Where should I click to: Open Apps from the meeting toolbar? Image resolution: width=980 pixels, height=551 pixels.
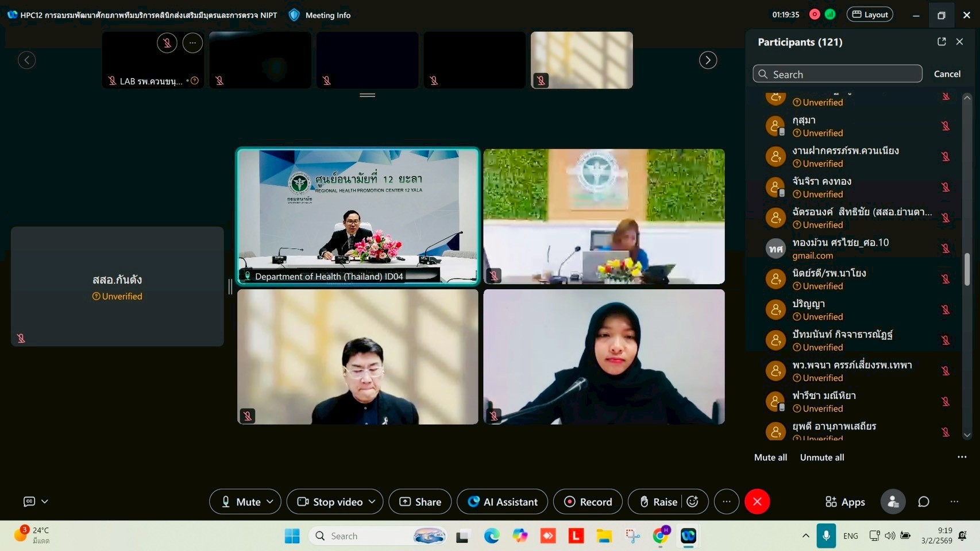pos(845,502)
